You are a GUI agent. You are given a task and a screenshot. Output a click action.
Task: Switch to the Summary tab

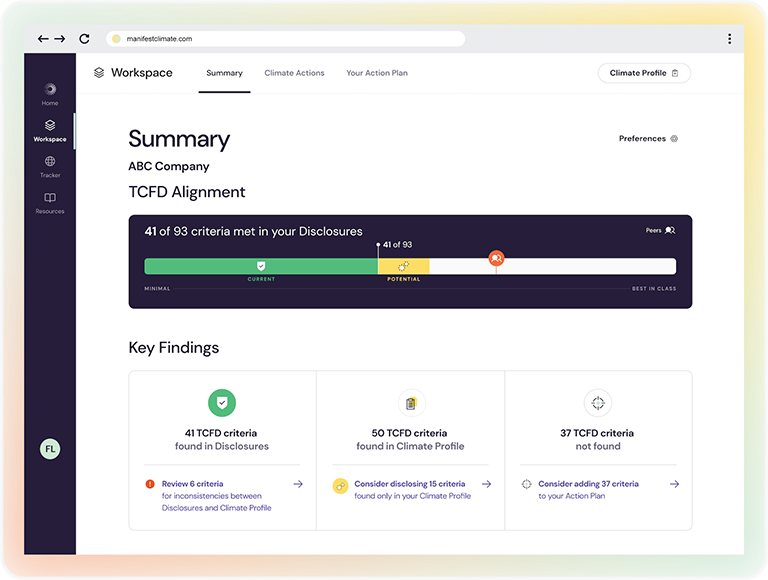click(224, 73)
